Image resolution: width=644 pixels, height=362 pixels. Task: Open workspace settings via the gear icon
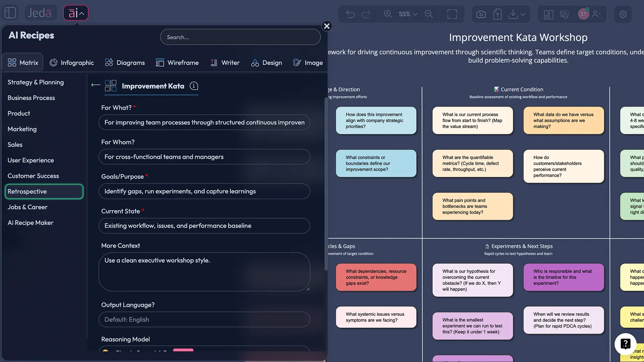(x=623, y=14)
